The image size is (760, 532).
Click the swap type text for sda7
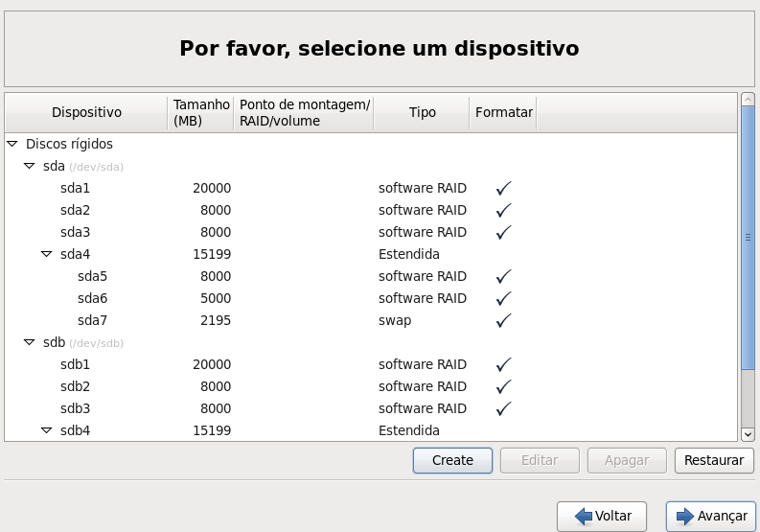coord(395,321)
